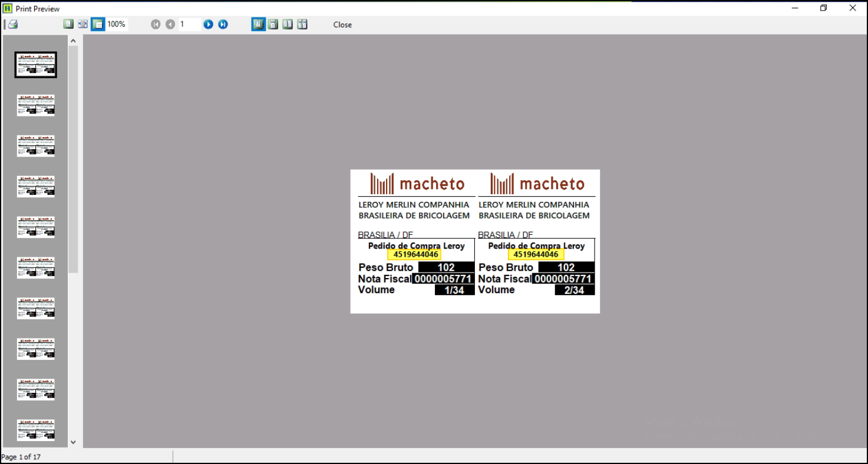Switch to multiple pages view
Screen dimensions: 868x464
click(x=302, y=24)
